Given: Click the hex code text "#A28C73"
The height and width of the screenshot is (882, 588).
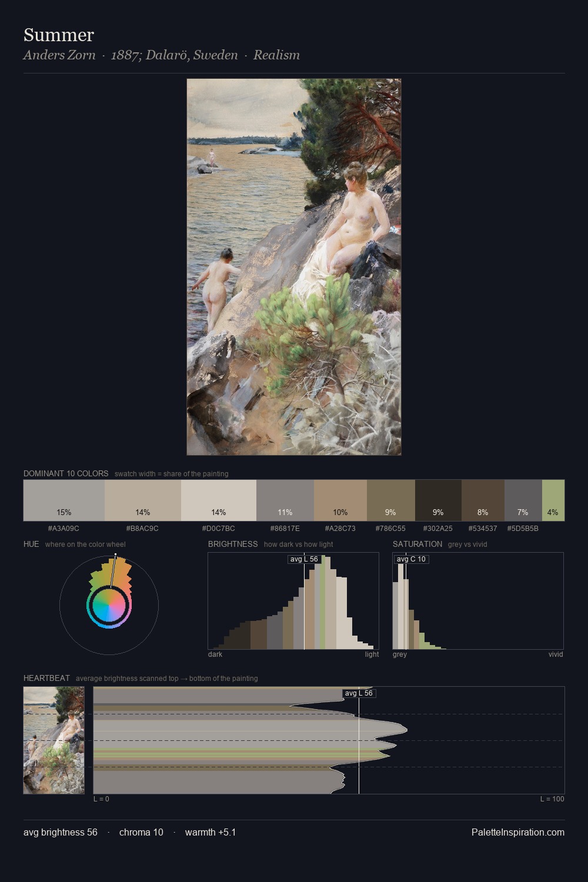Looking at the screenshot, I should coord(340,528).
